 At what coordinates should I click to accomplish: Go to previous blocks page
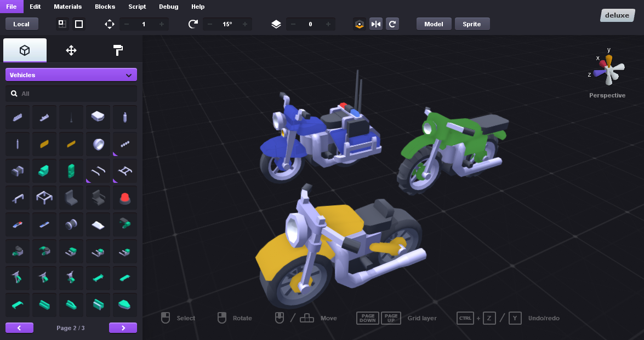(x=19, y=328)
